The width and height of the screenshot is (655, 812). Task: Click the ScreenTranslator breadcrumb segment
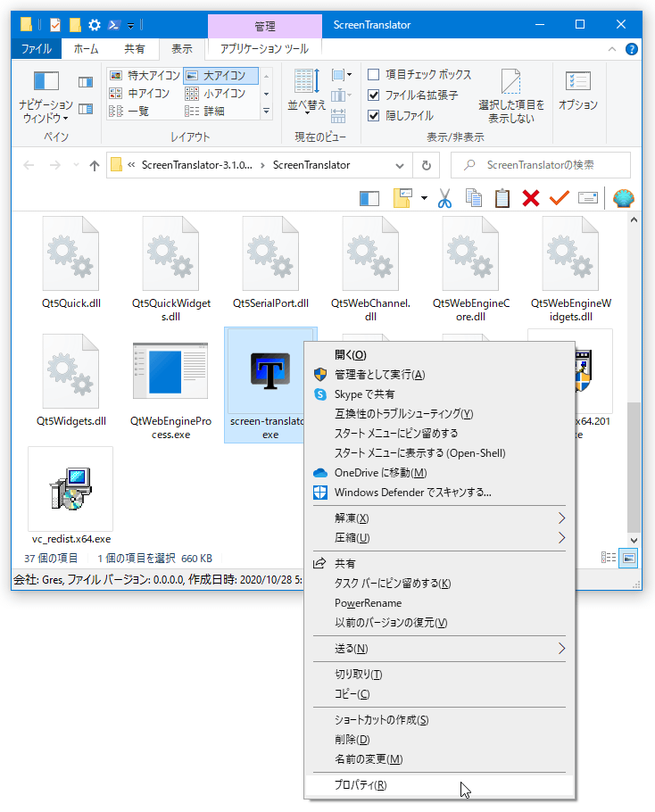coord(311,165)
